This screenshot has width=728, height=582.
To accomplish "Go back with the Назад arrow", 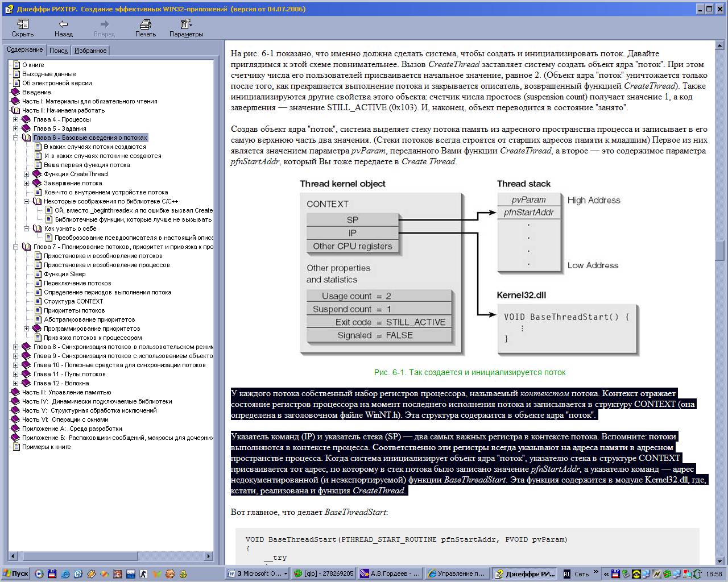I will (x=63, y=24).
